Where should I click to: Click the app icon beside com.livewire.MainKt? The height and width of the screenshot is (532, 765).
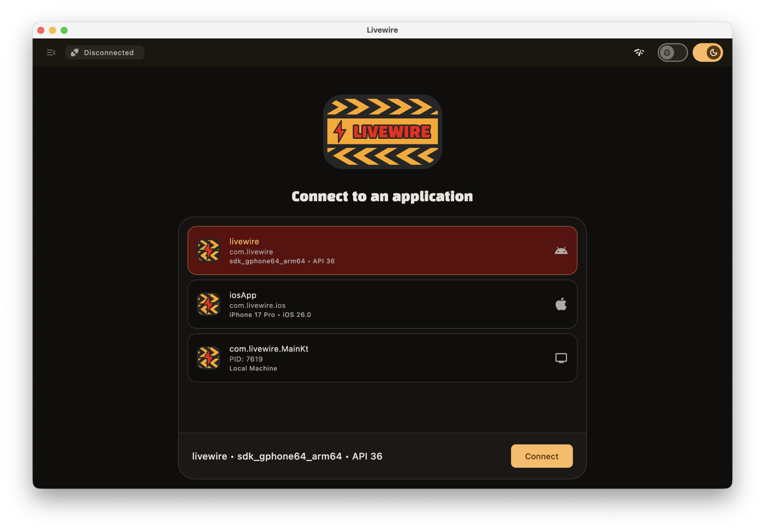click(208, 358)
